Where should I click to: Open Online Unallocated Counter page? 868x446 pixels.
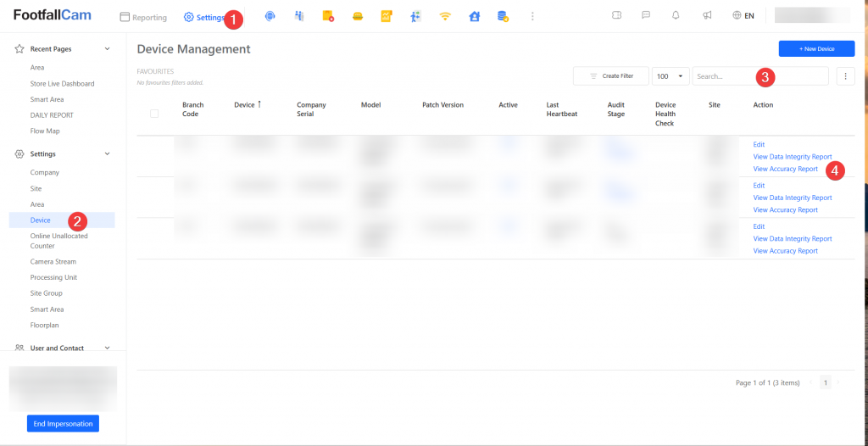(x=58, y=241)
